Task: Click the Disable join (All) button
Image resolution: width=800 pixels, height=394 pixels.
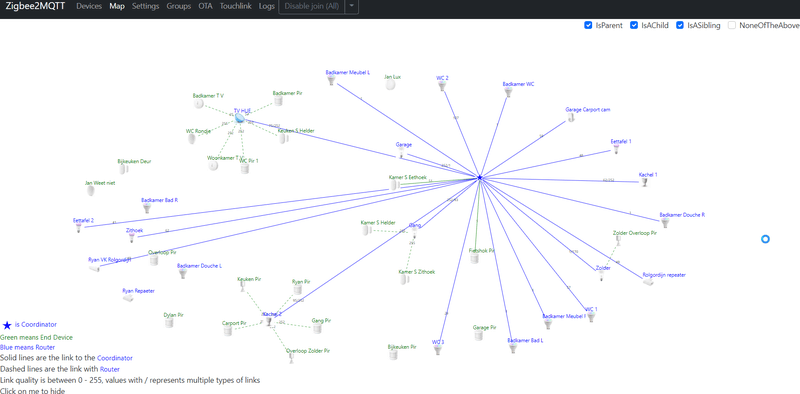Action: click(312, 7)
